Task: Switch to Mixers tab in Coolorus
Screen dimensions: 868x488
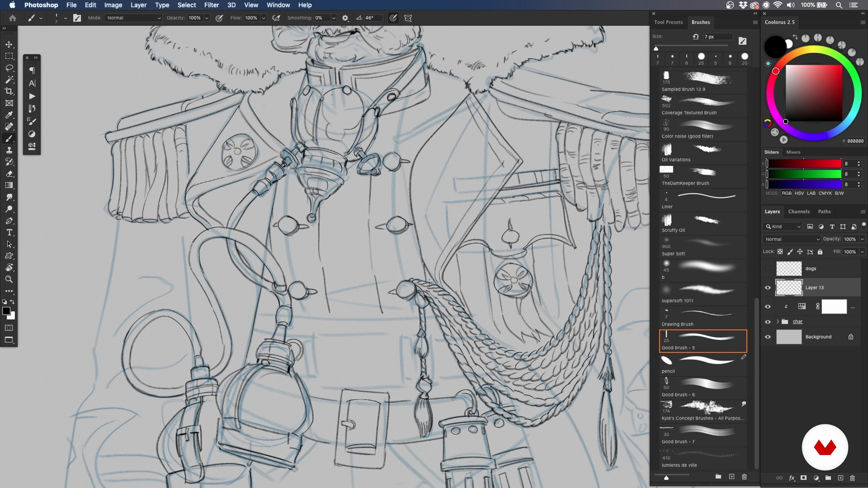Action: tap(793, 152)
